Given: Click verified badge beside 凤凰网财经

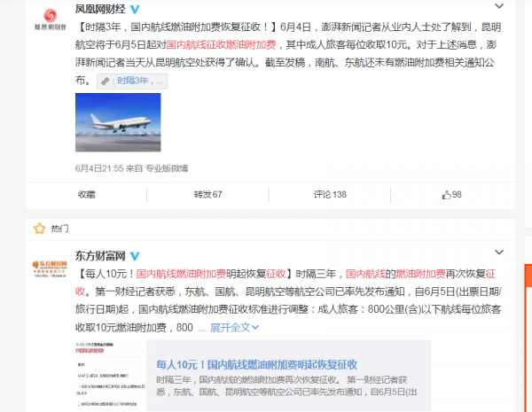Looking at the screenshot, I should 135,9.
